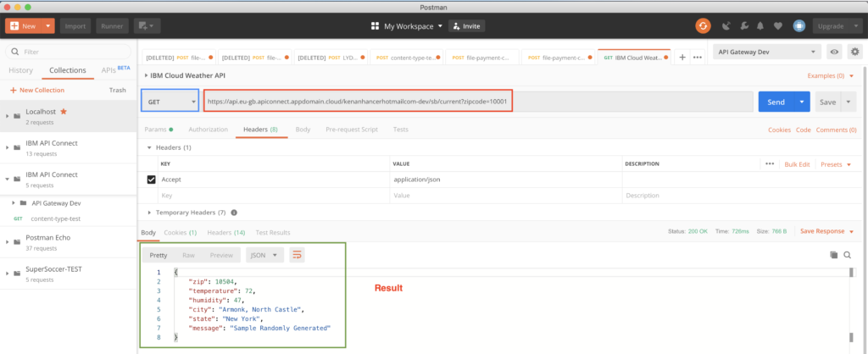Open the response Headers (14) tab
Screen dimensions: 868x354
point(225,232)
